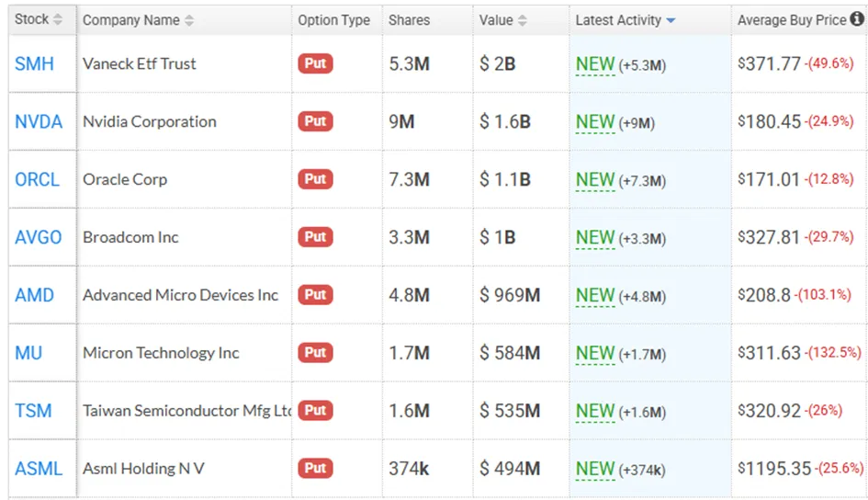Image resolution: width=868 pixels, height=500 pixels.
Task: Click the Put badge for SMH
Action: (316, 63)
